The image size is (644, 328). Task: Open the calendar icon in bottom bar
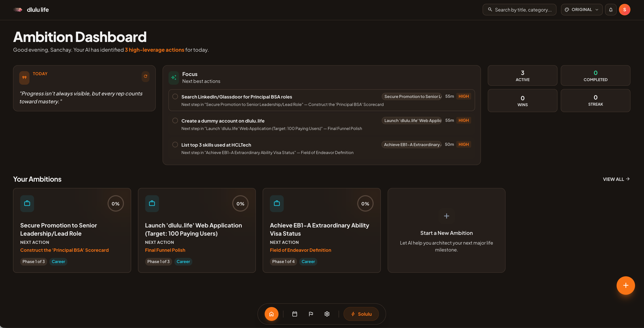click(x=295, y=314)
